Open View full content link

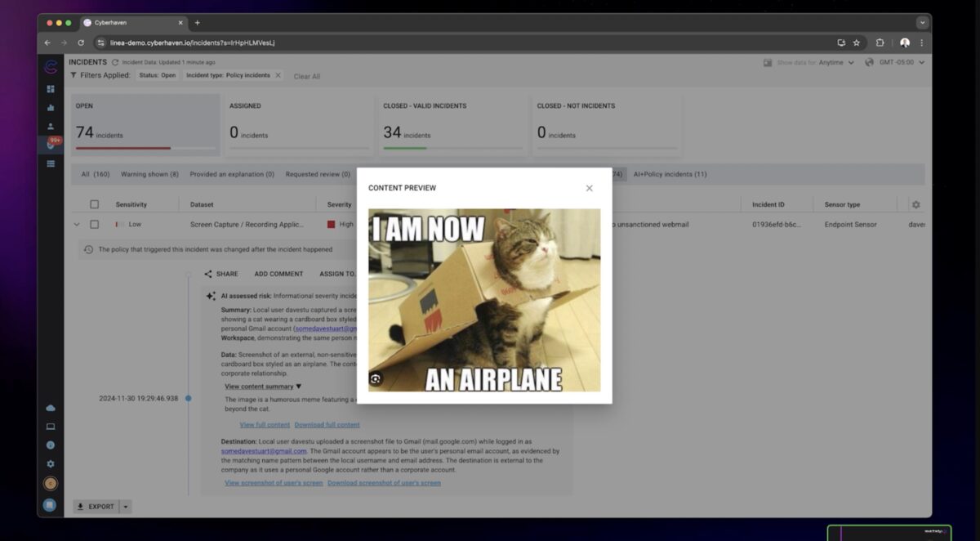click(265, 425)
